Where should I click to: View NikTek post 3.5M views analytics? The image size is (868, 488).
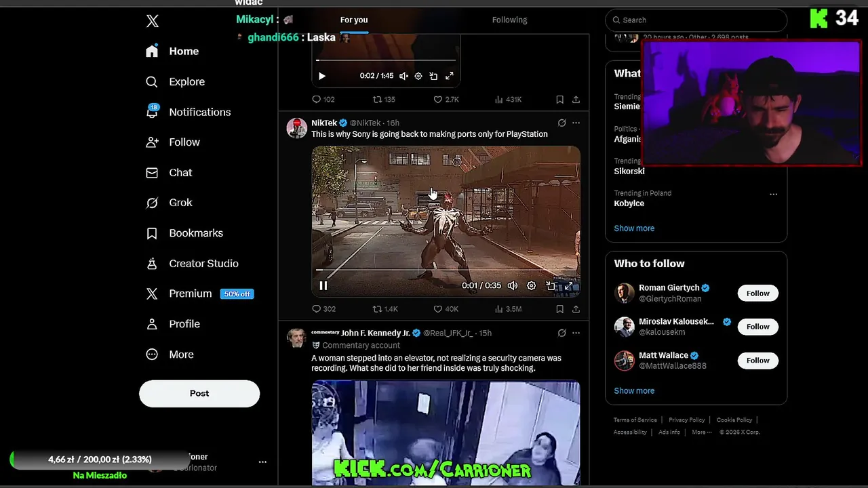[x=508, y=309]
